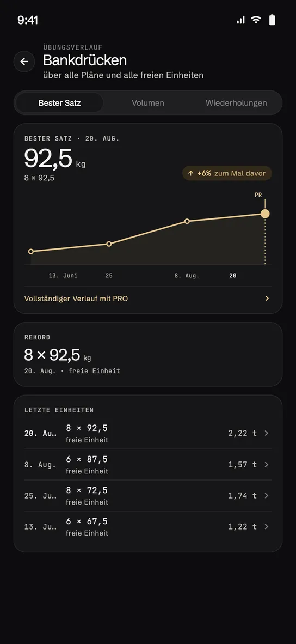The image size is (296, 644).
Task: Open the 6 × 87,5 session row
Action: (148, 465)
